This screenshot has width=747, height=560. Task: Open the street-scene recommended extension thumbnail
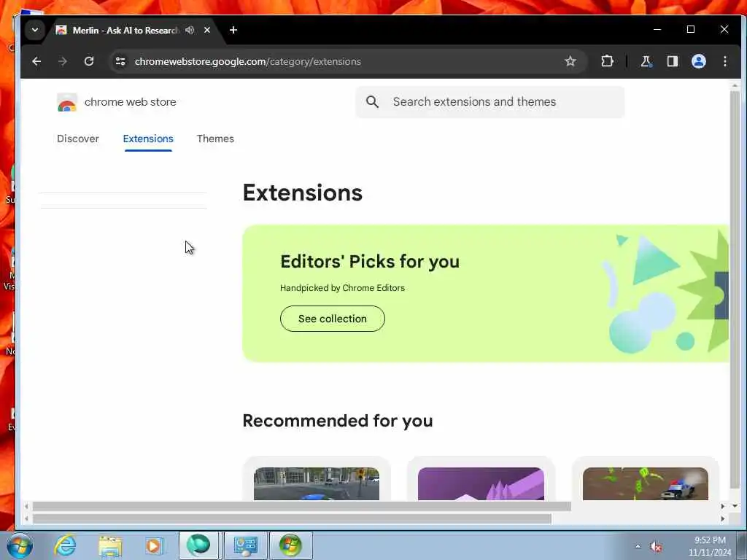coord(317,484)
